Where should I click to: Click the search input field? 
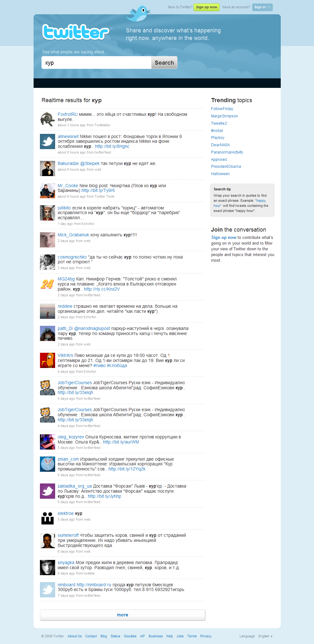tap(96, 62)
